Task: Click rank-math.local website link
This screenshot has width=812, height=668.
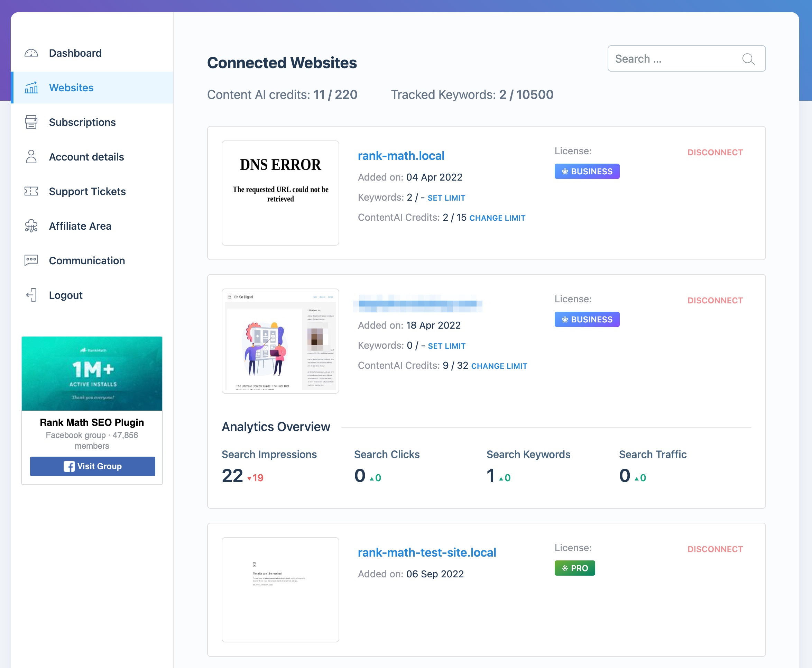Action: 400,155
